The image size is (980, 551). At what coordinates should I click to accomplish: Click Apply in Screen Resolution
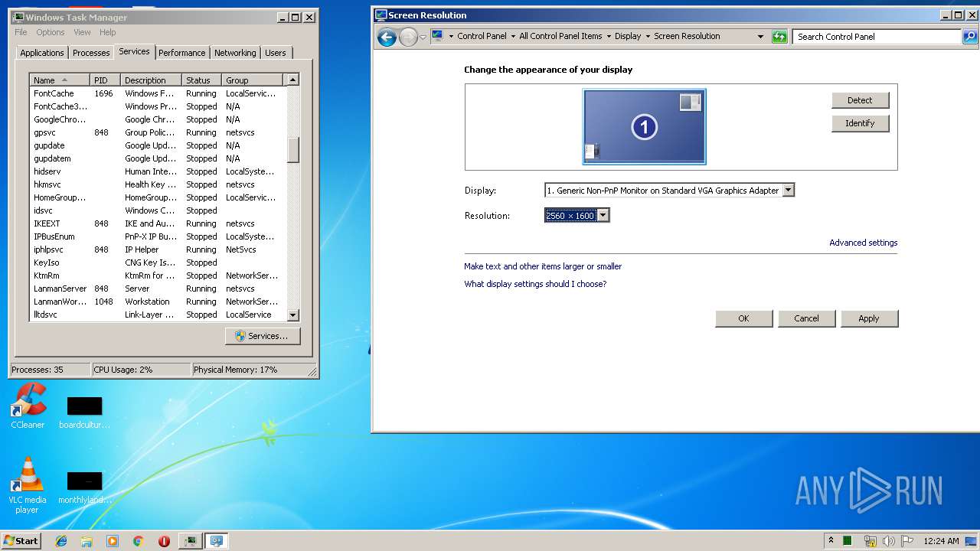click(869, 318)
